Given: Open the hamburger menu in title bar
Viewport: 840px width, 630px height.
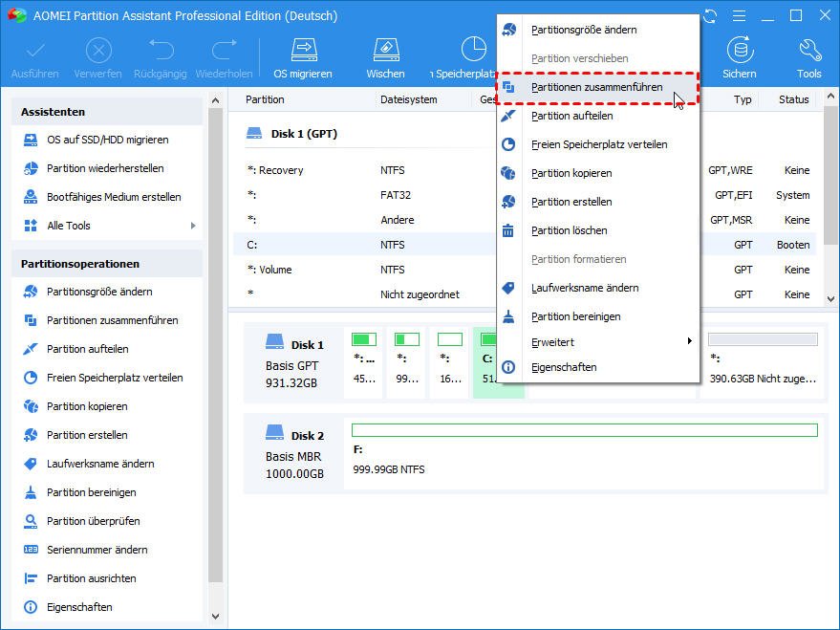Looking at the screenshot, I should pyautogui.click(x=739, y=15).
